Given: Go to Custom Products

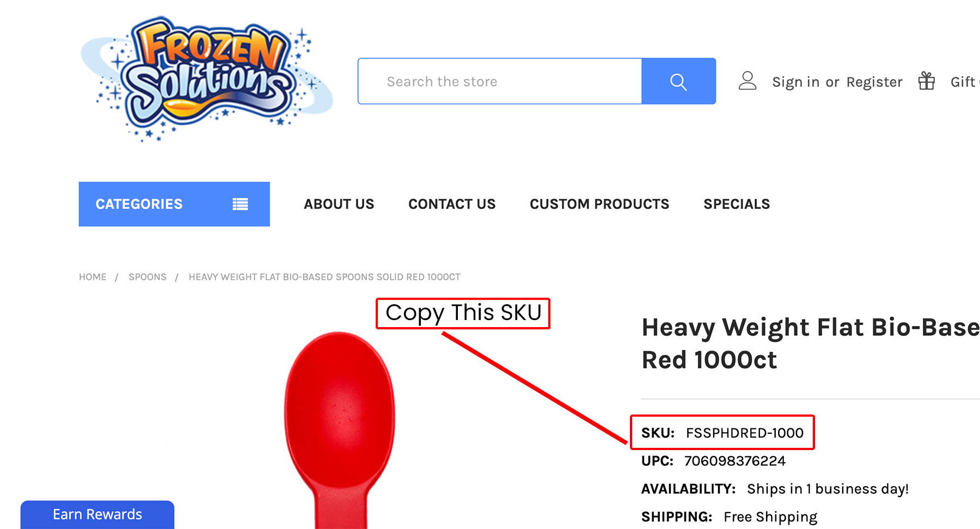Looking at the screenshot, I should (599, 204).
